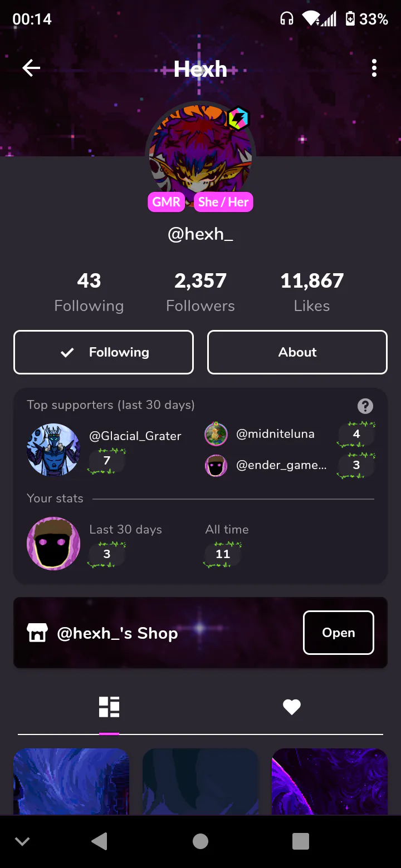
Task: Tap the shop storefront icon
Action: coord(37,633)
